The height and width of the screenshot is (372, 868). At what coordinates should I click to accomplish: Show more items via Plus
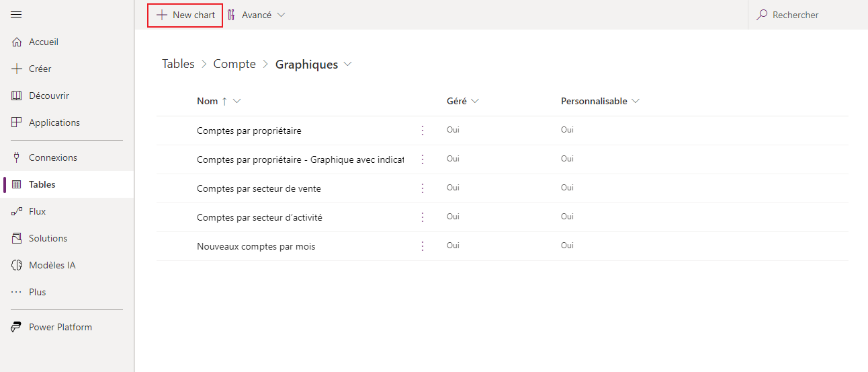(x=37, y=292)
